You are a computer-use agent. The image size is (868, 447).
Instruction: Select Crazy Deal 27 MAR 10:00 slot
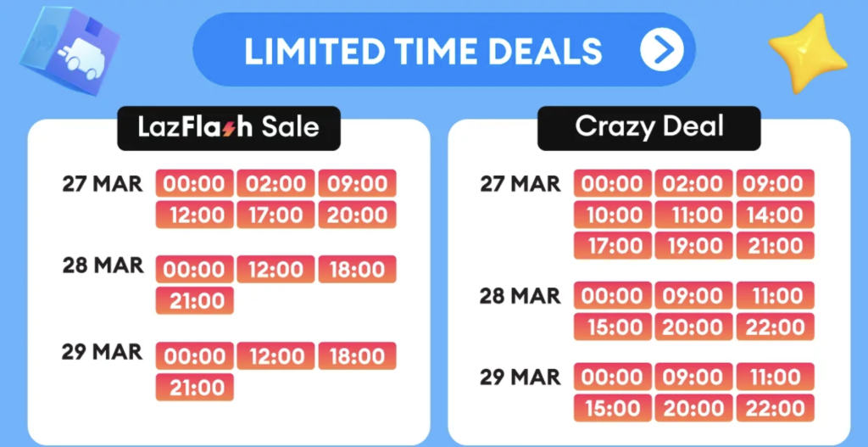(x=612, y=215)
